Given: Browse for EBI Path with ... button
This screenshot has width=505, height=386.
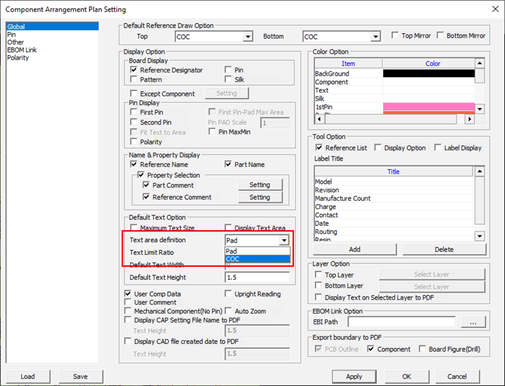Looking at the screenshot, I should tap(473, 322).
